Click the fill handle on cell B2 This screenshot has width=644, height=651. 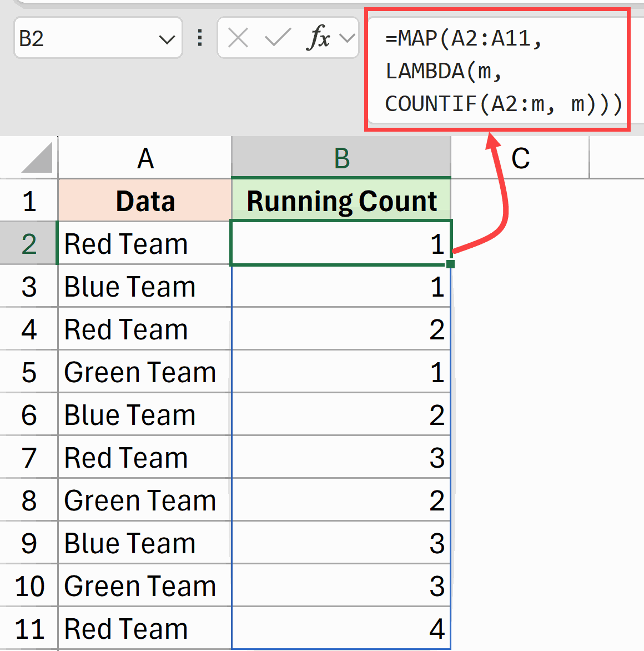click(x=451, y=264)
